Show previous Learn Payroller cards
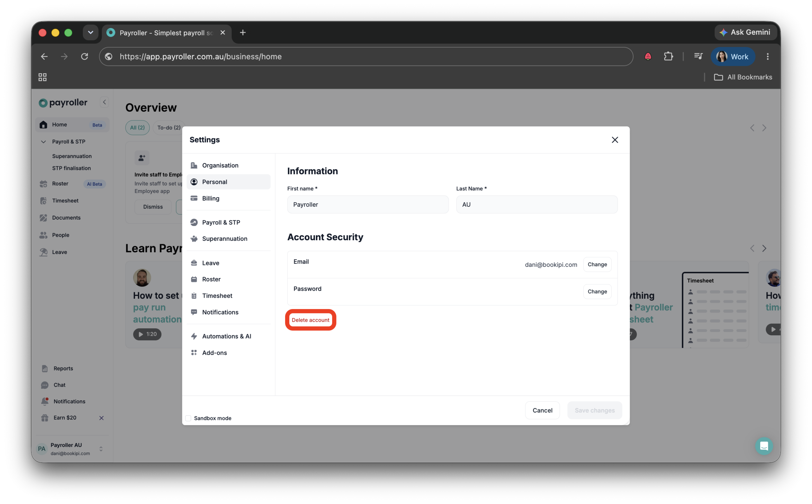Screen dimensions: 812x504 [752, 249]
